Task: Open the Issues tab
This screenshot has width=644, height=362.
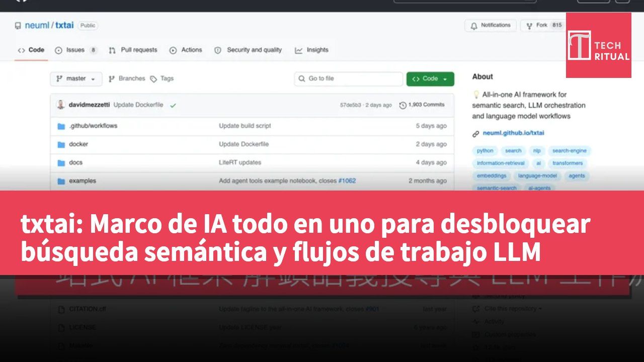Action: [x=76, y=50]
